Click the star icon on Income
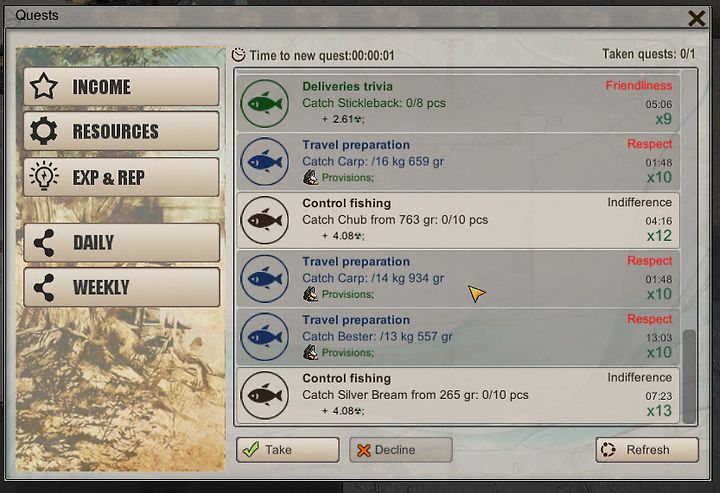 click(44, 86)
